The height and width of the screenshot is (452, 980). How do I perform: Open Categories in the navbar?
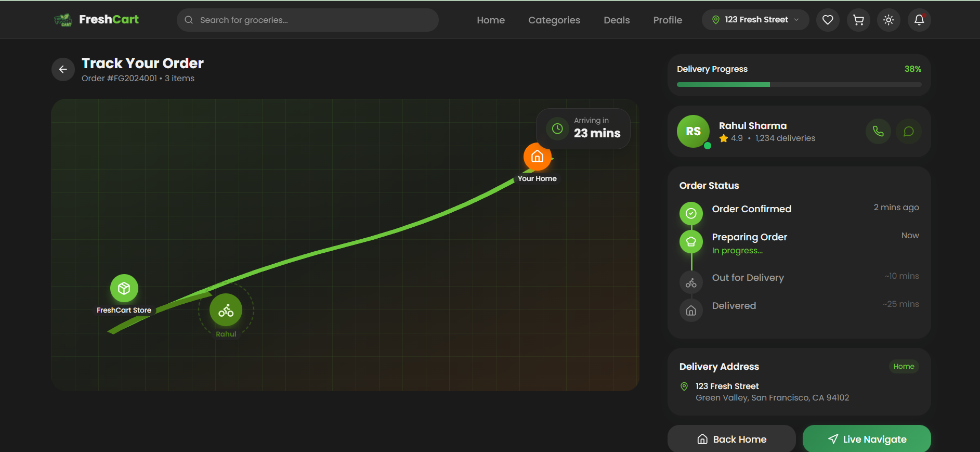[554, 20]
